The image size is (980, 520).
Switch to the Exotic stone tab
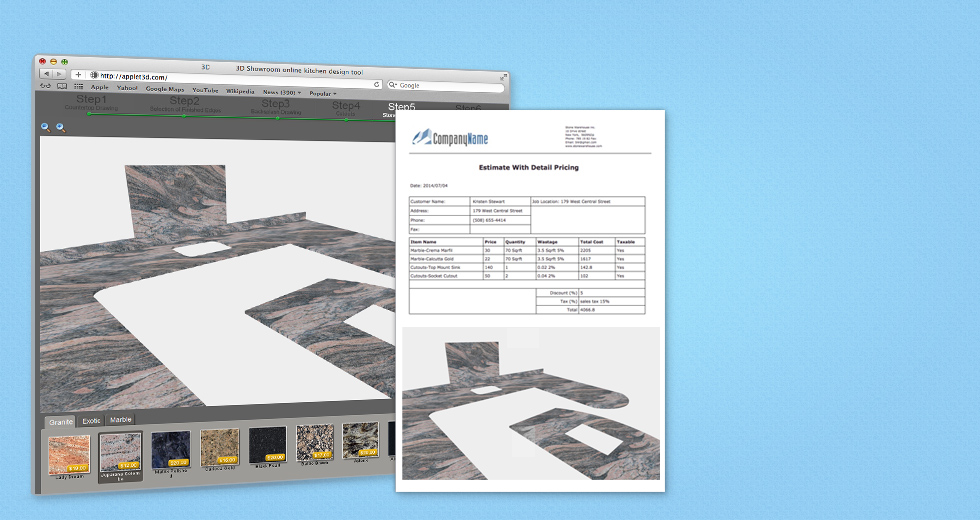click(x=91, y=421)
